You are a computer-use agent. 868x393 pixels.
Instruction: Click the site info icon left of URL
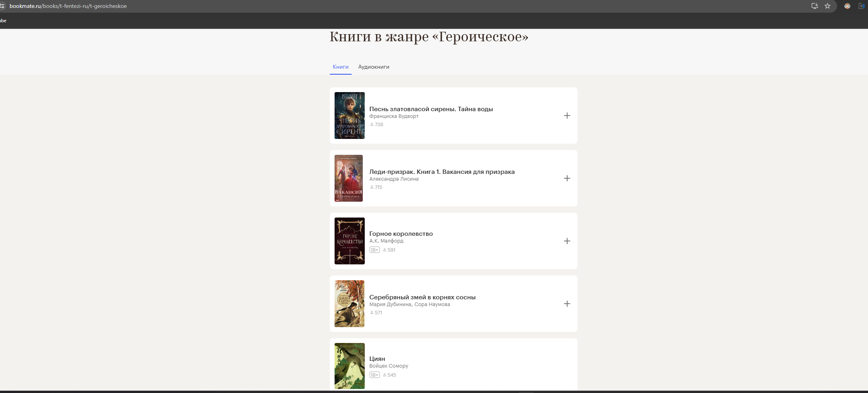(2, 6)
